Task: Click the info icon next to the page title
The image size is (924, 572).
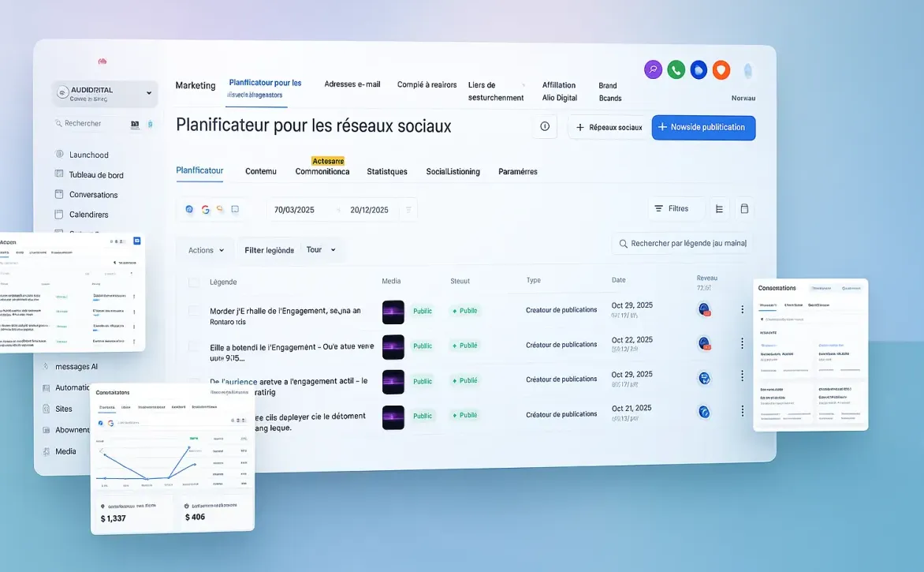Action: (545, 126)
